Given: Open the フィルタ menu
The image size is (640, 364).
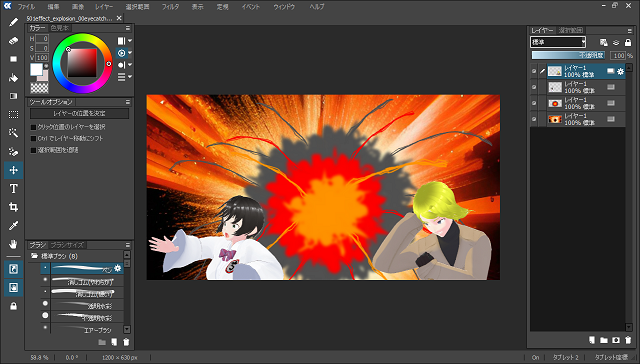Looking at the screenshot, I should (x=170, y=7).
